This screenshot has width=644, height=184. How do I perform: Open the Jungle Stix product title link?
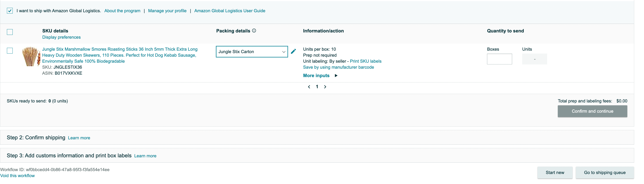pos(120,55)
